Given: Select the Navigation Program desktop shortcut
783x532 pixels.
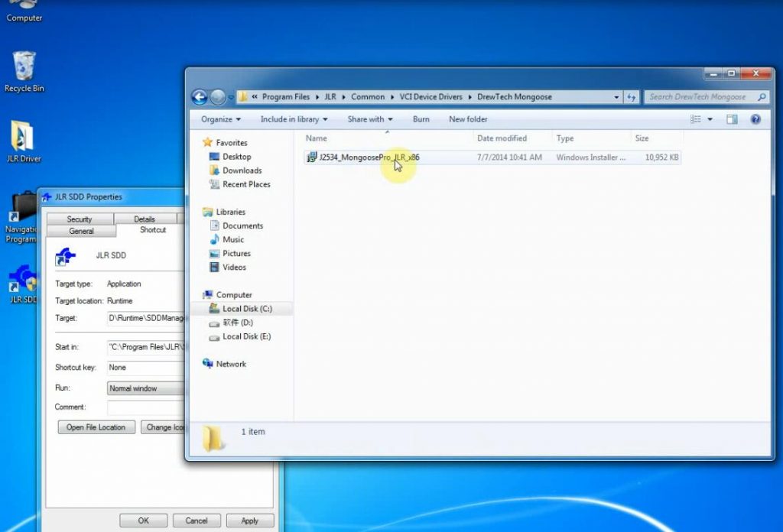Looking at the screenshot, I should coord(20,218).
